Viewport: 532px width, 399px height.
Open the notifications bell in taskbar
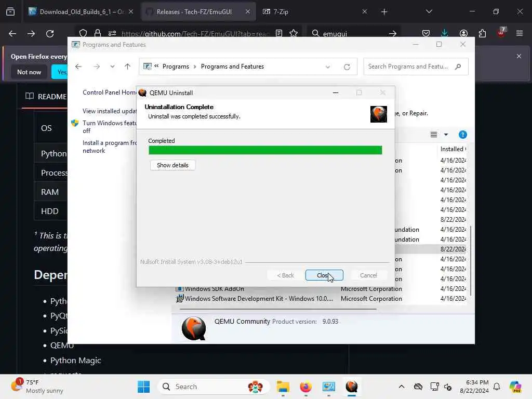[x=496, y=387]
